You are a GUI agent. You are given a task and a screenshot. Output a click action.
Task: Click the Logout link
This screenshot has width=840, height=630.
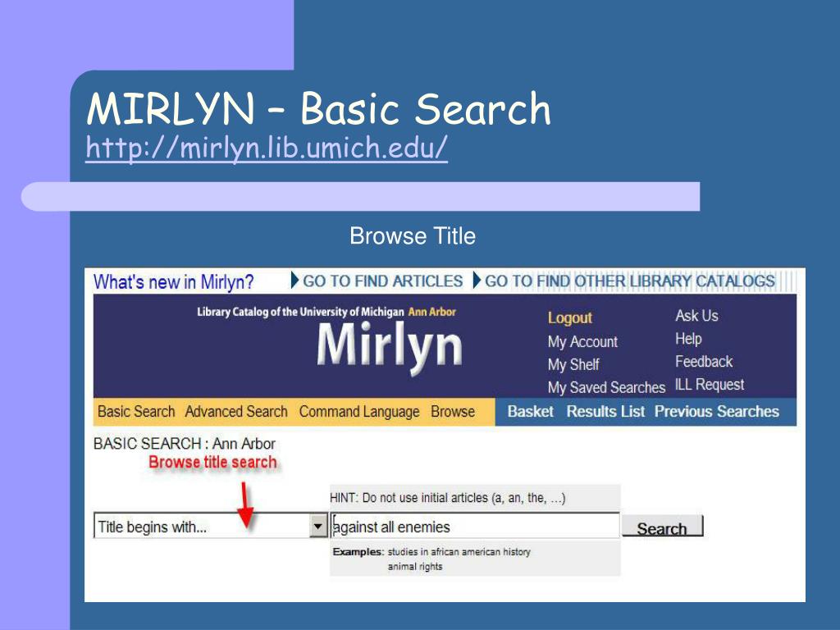(569, 317)
